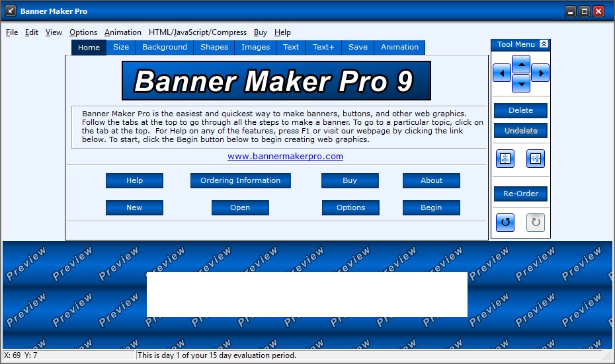Click the X Y coordinates in status bar
The height and width of the screenshot is (364, 615).
pos(20,355)
